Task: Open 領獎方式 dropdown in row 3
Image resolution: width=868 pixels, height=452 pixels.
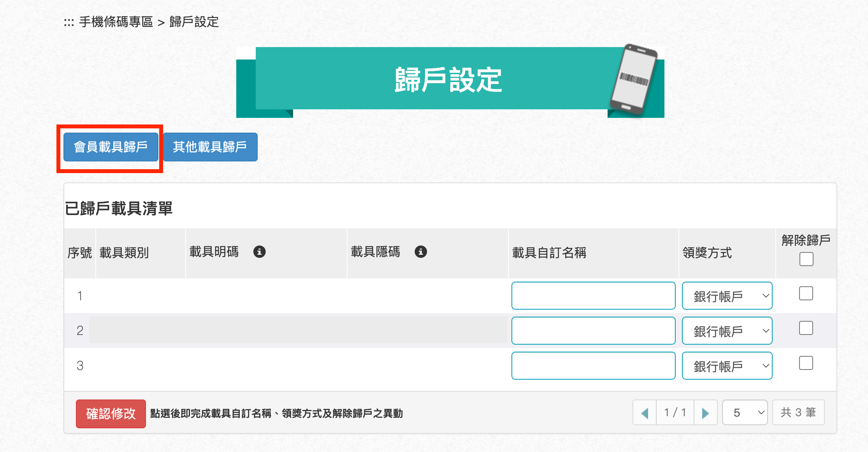Action: (727, 366)
